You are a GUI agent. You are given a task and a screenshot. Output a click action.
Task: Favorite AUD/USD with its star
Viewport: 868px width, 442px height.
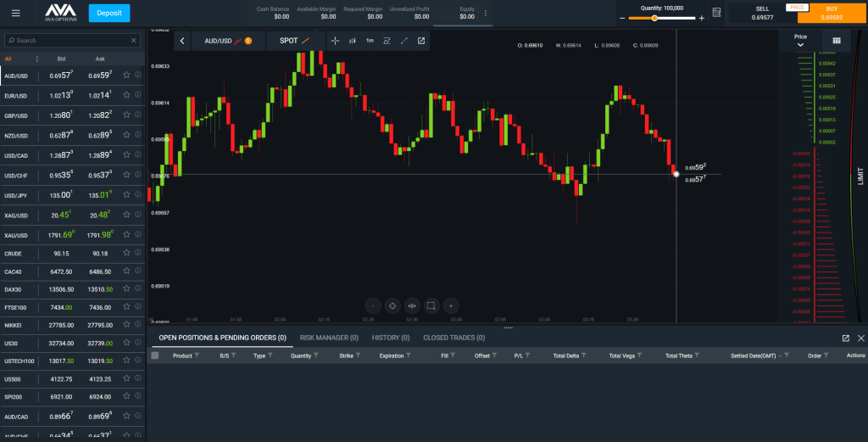126,75
